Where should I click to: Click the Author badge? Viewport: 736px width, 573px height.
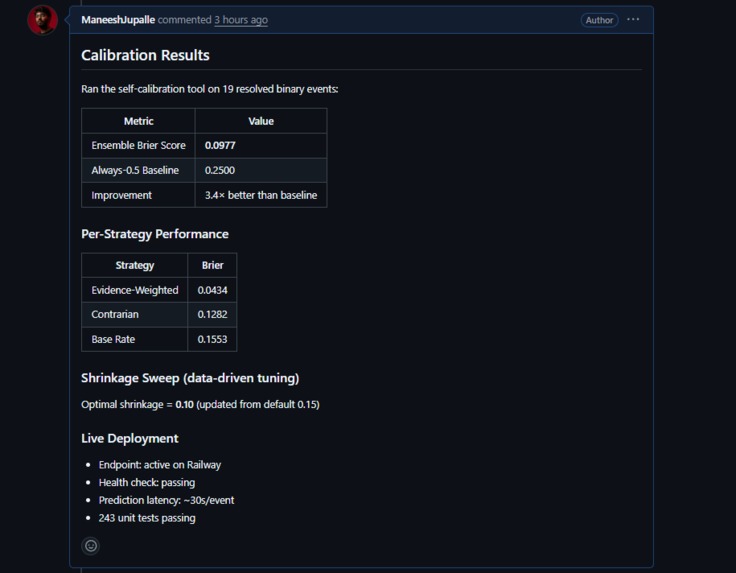pyautogui.click(x=599, y=20)
